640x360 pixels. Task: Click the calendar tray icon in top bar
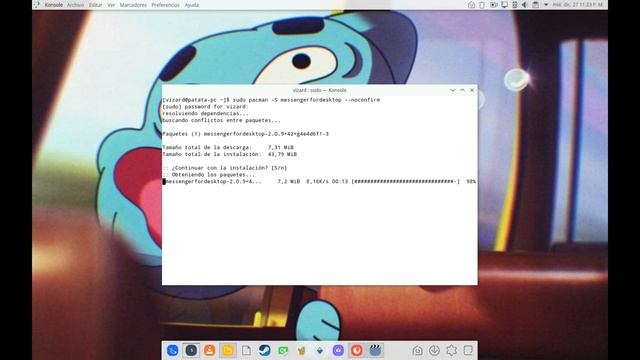pyautogui.click(x=535, y=5)
